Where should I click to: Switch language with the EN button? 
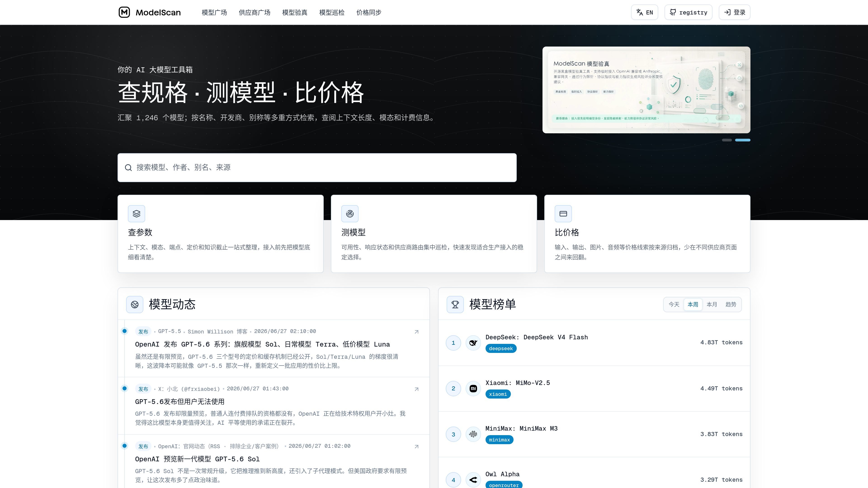645,12
